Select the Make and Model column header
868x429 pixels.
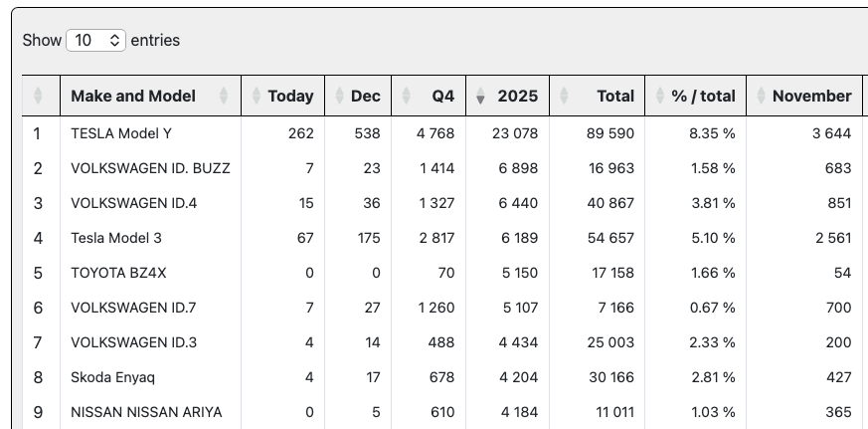[133, 97]
